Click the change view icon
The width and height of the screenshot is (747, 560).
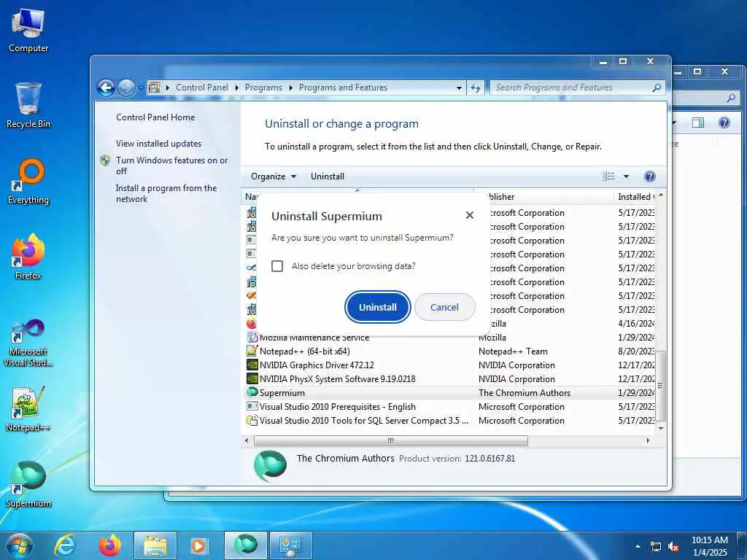[x=609, y=176]
